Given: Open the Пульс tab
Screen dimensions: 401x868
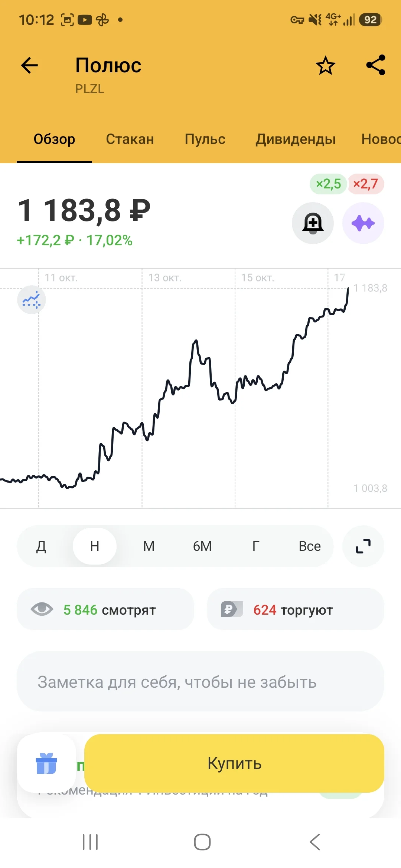Looking at the screenshot, I should coord(205,139).
